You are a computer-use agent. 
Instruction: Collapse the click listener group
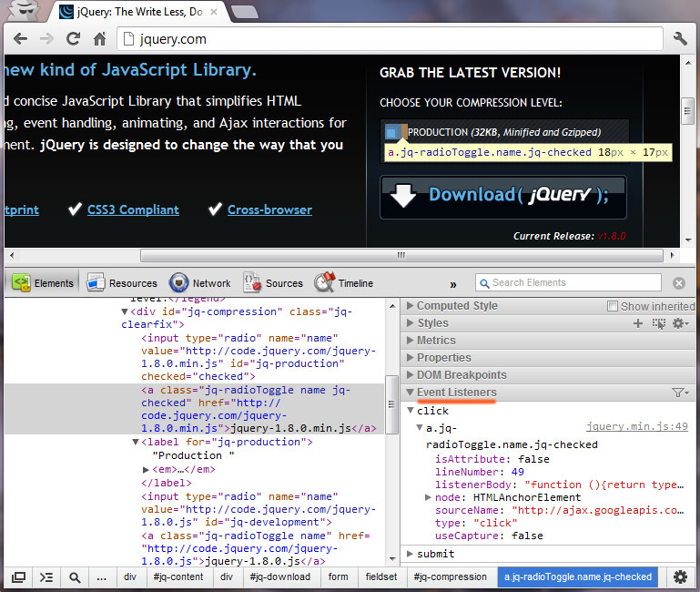tap(411, 410)
